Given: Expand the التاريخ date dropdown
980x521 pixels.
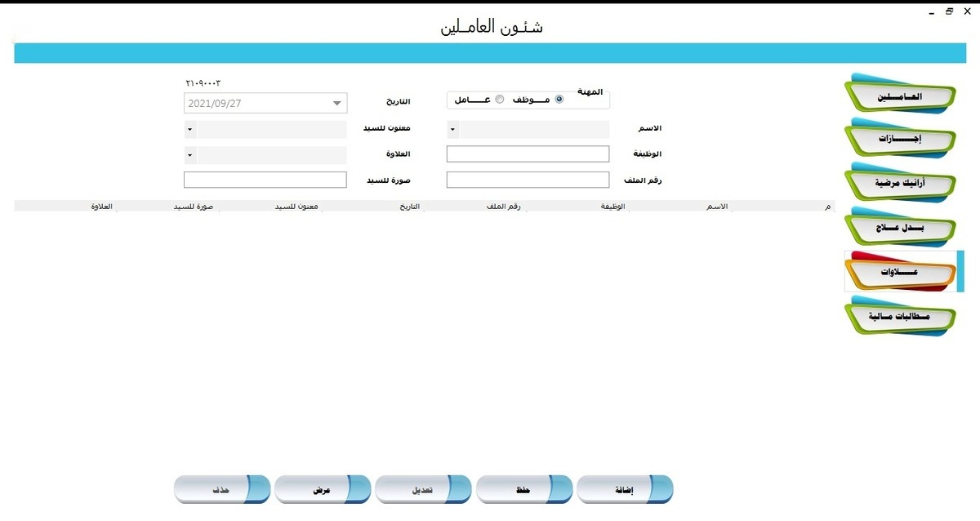Looking at the screenshot, I should 336,103.
